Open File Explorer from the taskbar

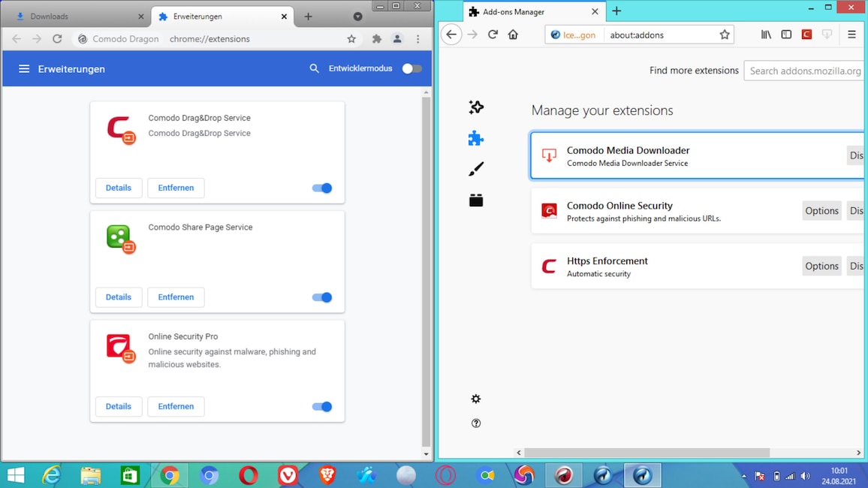tap(91, 475)
